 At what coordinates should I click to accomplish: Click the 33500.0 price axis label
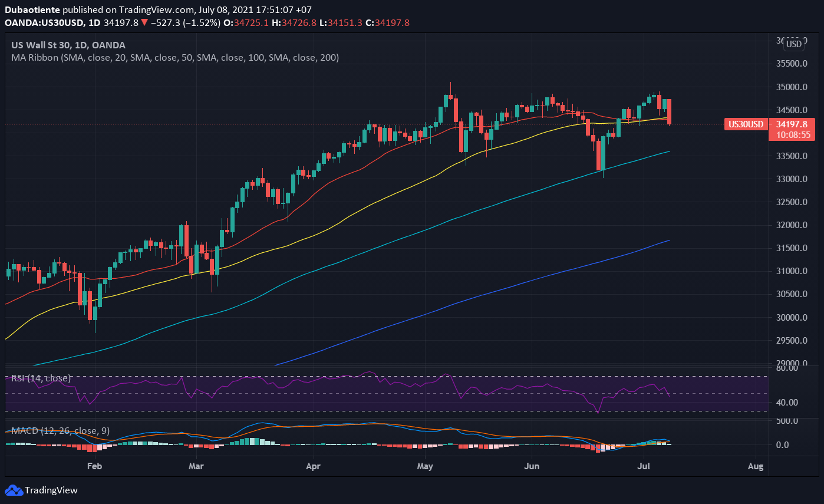tap(793, 156)
